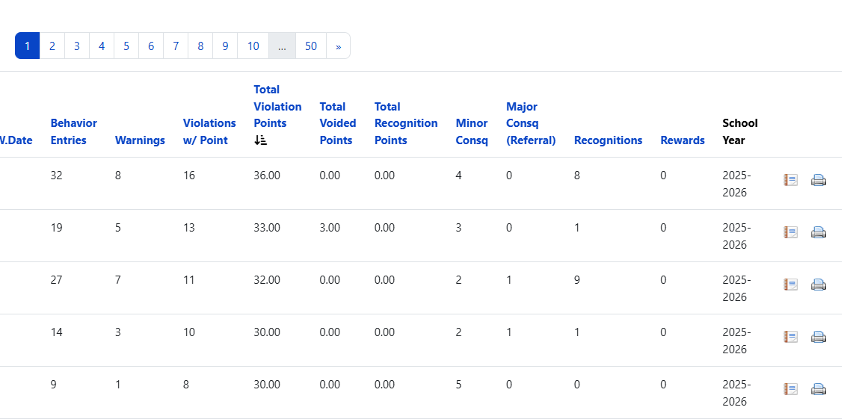Sort by Major Consq (Referral) header
Image resolution: width=868 pixels, height=419 pixels.
(x=531, y=123)
